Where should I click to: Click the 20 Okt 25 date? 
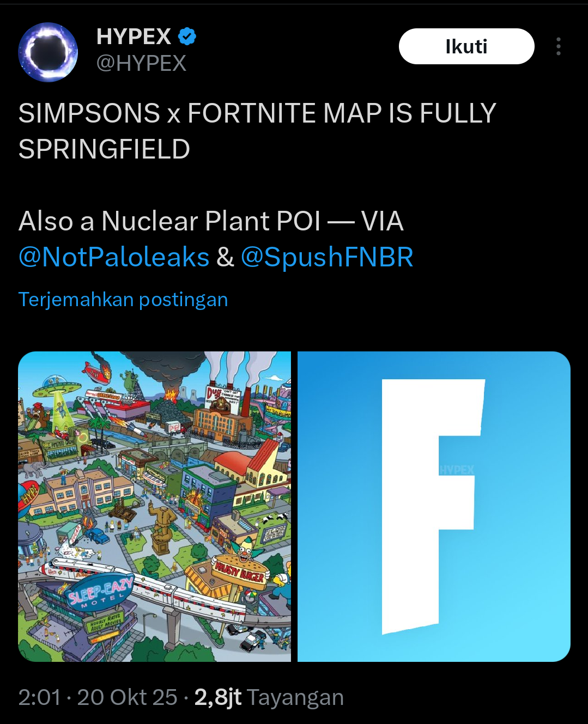127,697
